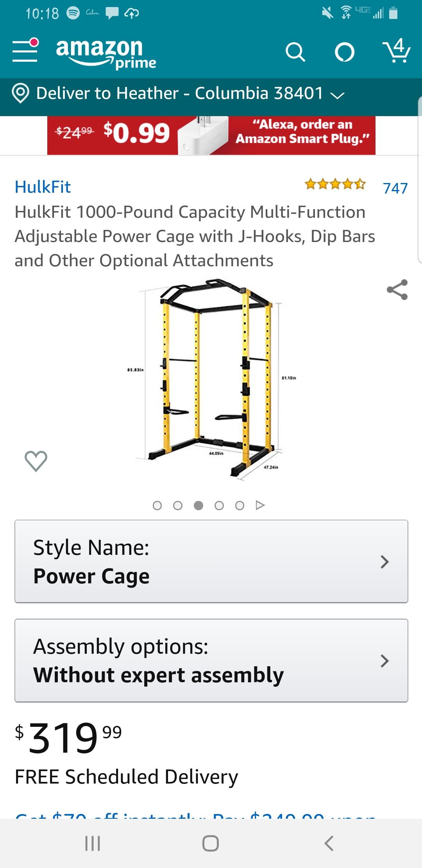The image size is (422, 868).
Task: Open the 747 customer reviews link
Action: [x=395, y=188]
